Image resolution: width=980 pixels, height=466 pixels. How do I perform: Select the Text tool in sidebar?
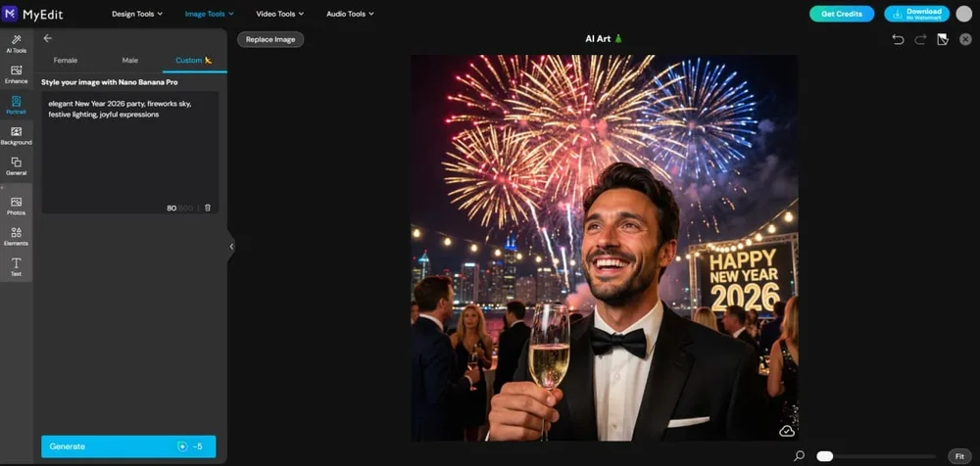point(17,266)
